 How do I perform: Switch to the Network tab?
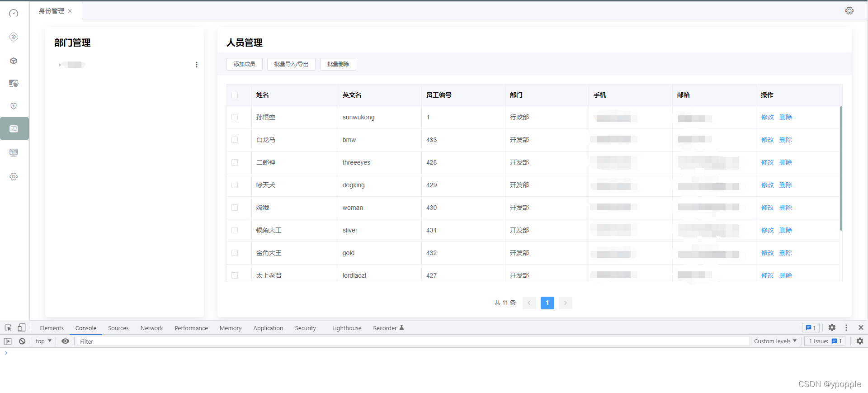tap(151, 328)
